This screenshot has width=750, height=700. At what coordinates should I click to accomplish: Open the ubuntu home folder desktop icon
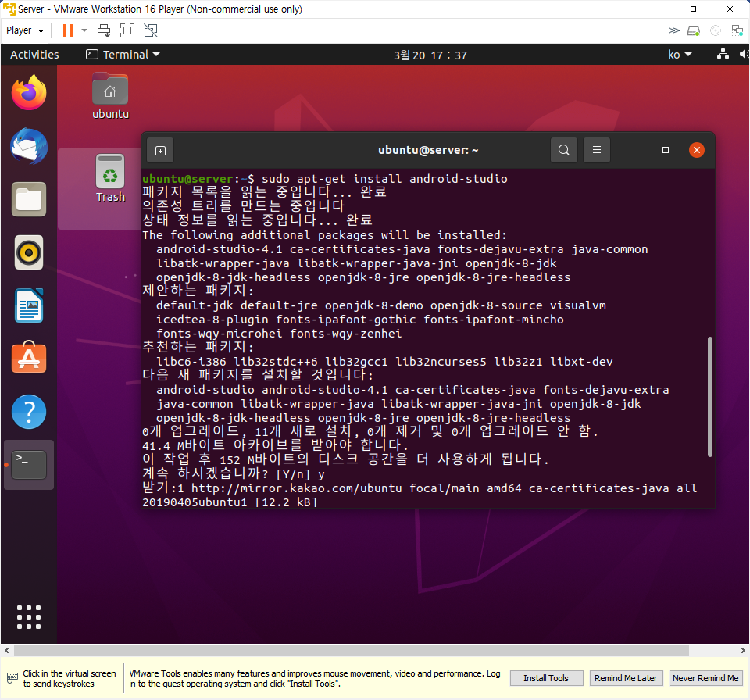point(110,95)
